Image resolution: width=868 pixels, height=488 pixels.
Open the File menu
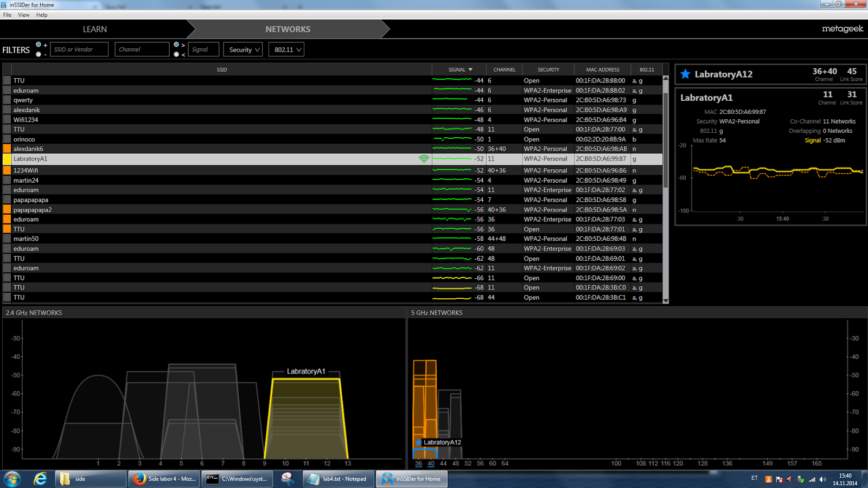(7, 15)
